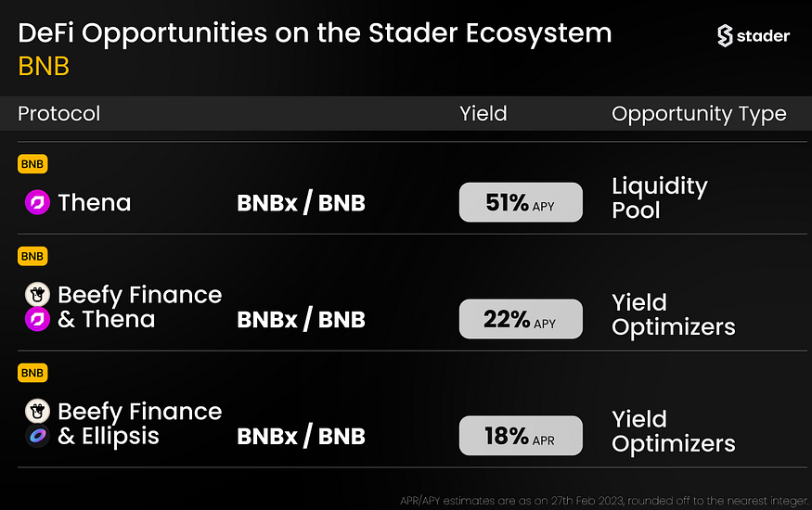Click the Thena icon in second row
812x510 pixels.
pyautogui.click(x=37, y=319)
